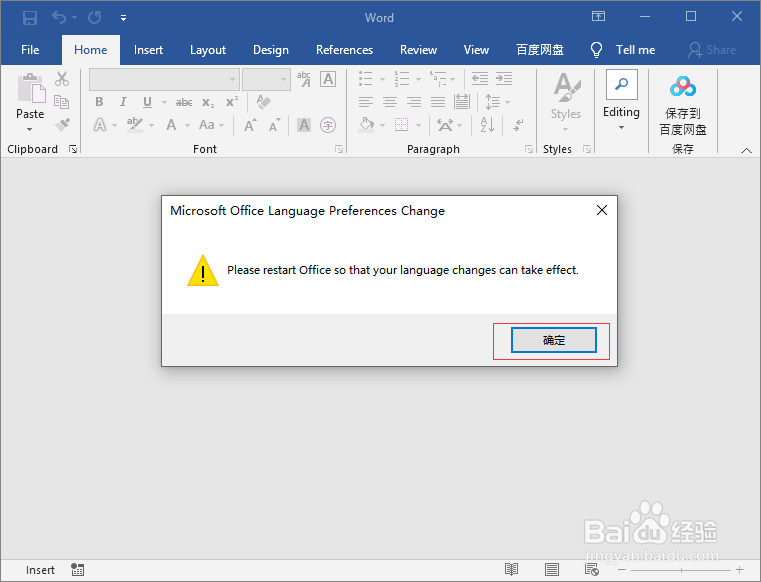
Task: Open Ribbon Display Options icon
Action: coord(598,17)
